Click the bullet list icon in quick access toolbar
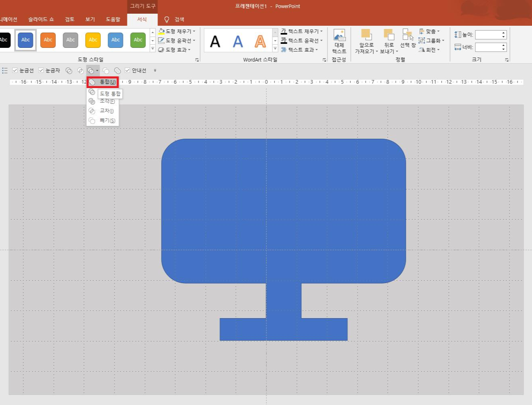 tap(5, 70)
